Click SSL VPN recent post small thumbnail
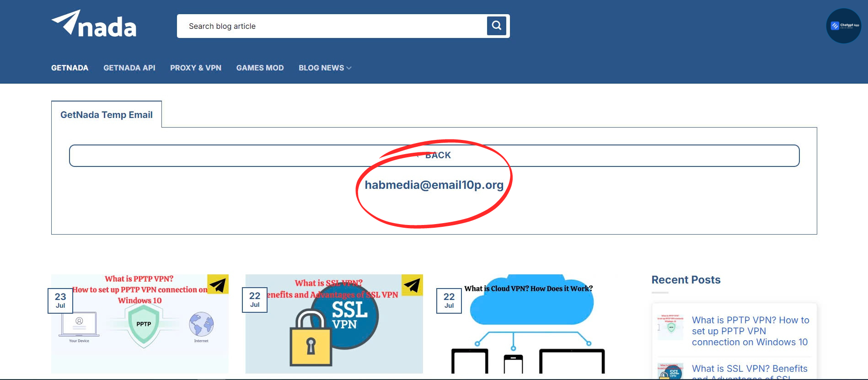868x380 pixels. point(670,371)
